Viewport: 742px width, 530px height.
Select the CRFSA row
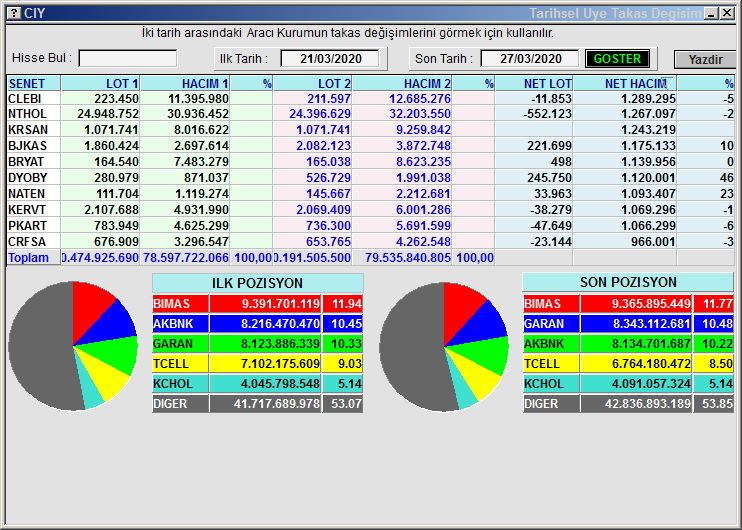click(371, 242)
